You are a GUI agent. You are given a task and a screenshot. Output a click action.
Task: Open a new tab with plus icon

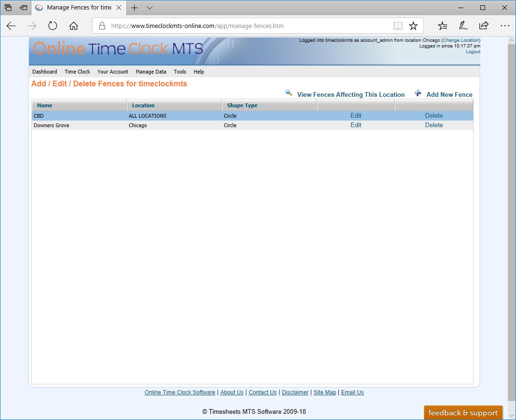tap(134, 8)
